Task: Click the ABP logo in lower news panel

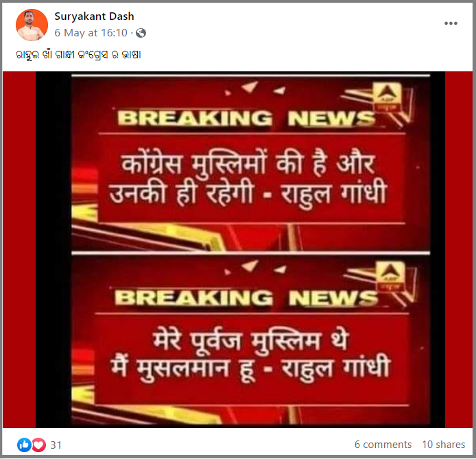Action: [x=390, y=276]
